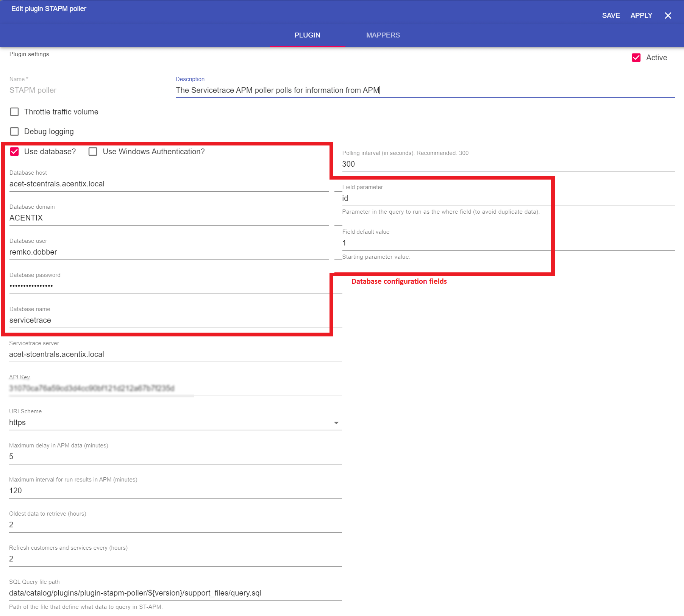684x616 pixels.
Task: Click the SAVE button
Action: (x=611, y=16)
